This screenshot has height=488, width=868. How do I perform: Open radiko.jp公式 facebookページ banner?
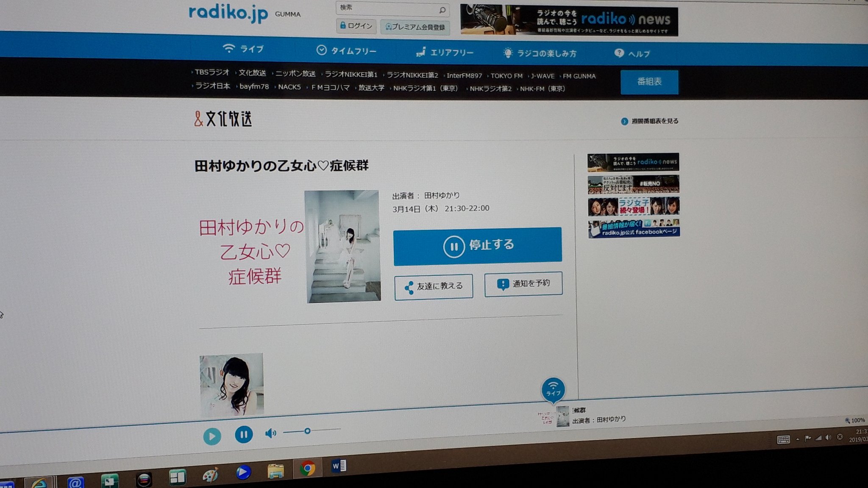pos(634,228)
